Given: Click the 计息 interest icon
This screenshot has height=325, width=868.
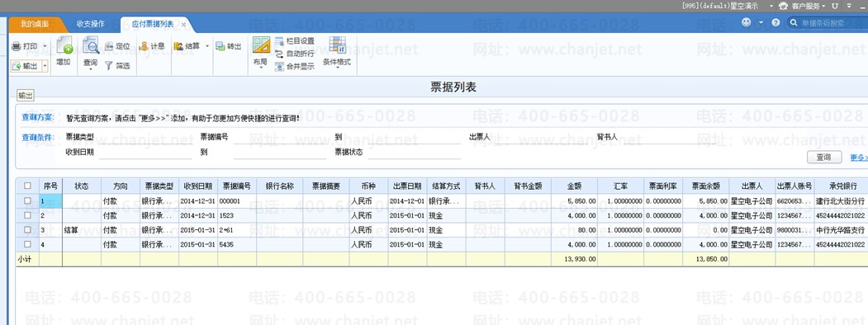Looking at the screenshot, I should point(144,46).
